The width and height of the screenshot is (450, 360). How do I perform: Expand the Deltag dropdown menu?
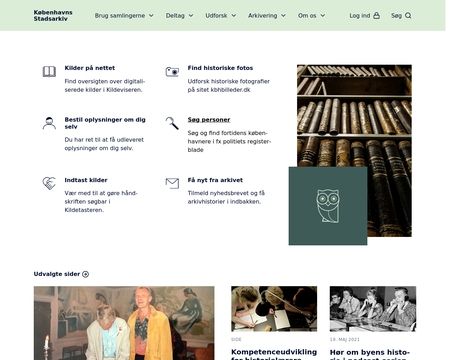pyautogui.click(x=179, y=15)
